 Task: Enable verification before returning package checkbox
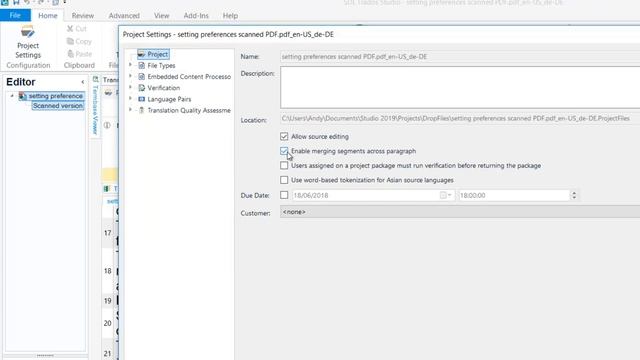(284, 165)
